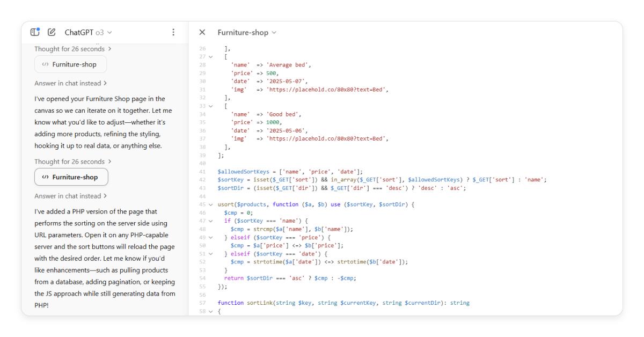Collapse code fold chevron at line 33

pos(211,106)
